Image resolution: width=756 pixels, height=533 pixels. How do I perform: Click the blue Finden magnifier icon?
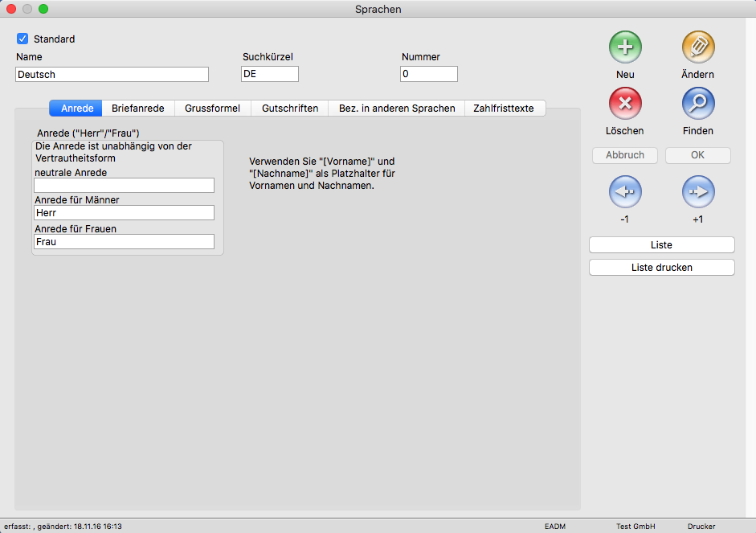697,105
